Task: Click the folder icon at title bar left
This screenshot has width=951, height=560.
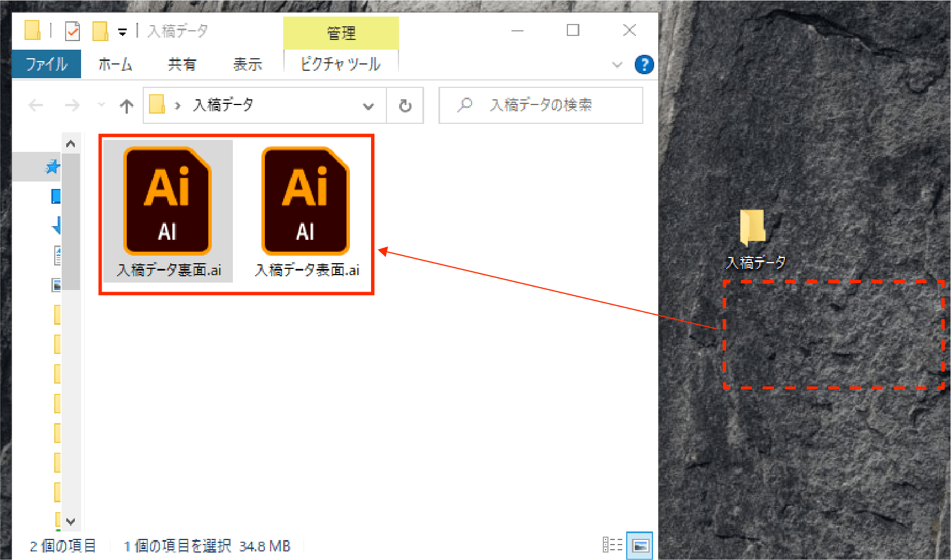Action: [33, 30]
